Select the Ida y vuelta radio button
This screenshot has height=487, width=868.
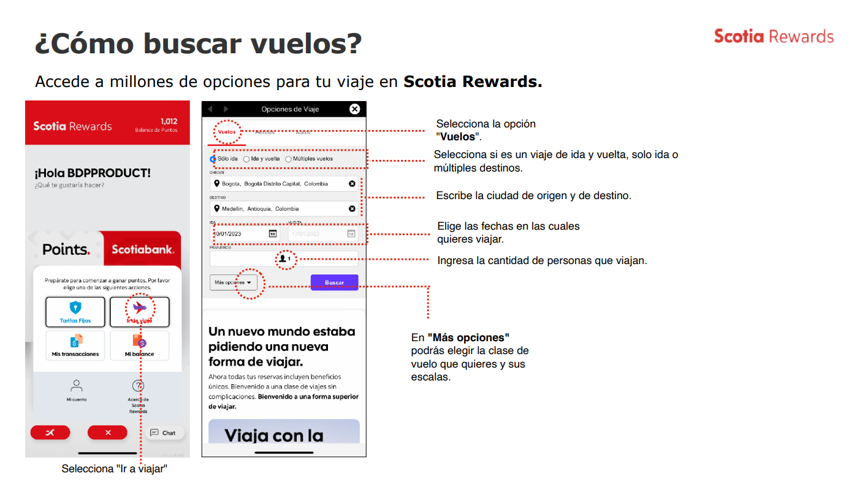click(x=246, y=159)
